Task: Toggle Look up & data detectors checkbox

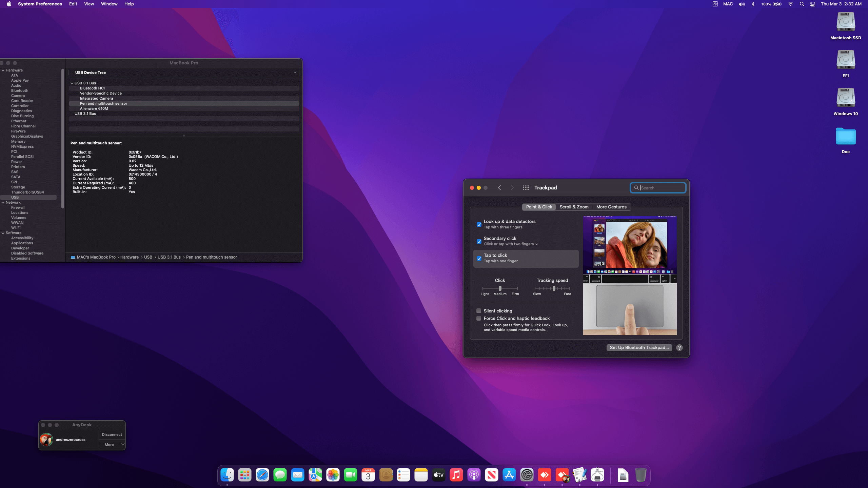Action: [x=479, y=225]
